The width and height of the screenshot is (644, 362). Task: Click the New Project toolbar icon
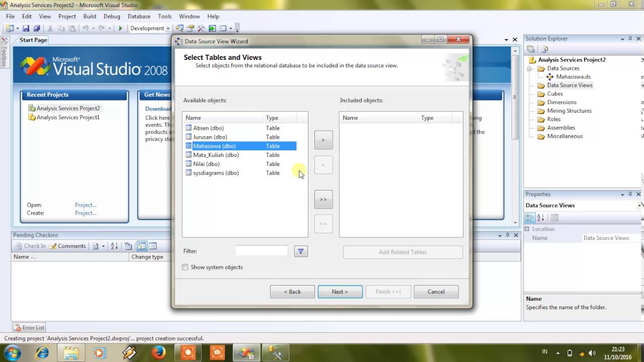pyautogui.click(x=10, y=29)
